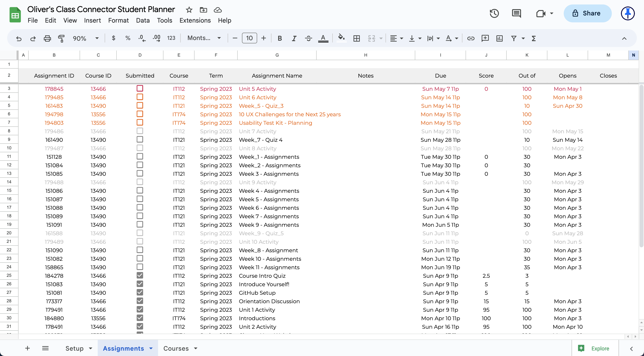The width and height of the screenshot is (644, 356).
Task: Check Submitted box for Week_5 - Quiz_3
Action: pyautogui.click(x=140, y=105)
